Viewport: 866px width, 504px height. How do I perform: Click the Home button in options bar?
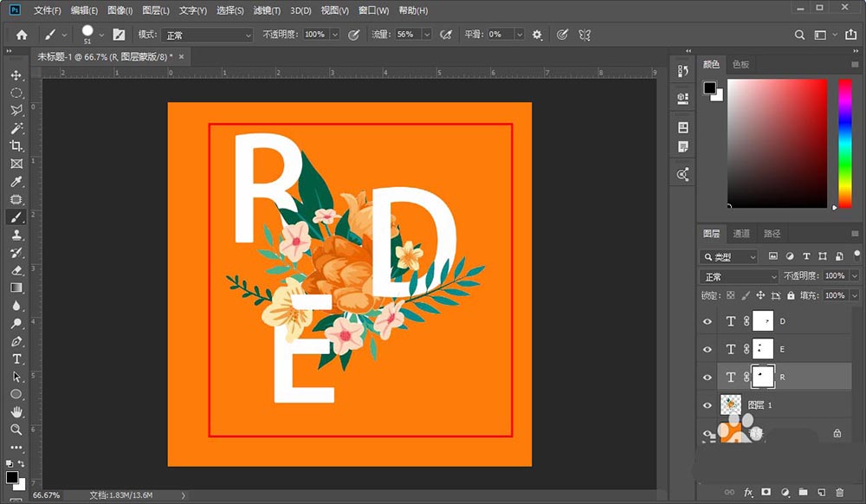pyautogui.click(x=22, y=35)
